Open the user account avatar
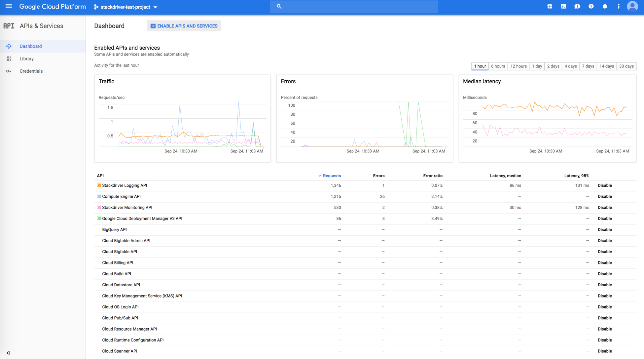 632,6
